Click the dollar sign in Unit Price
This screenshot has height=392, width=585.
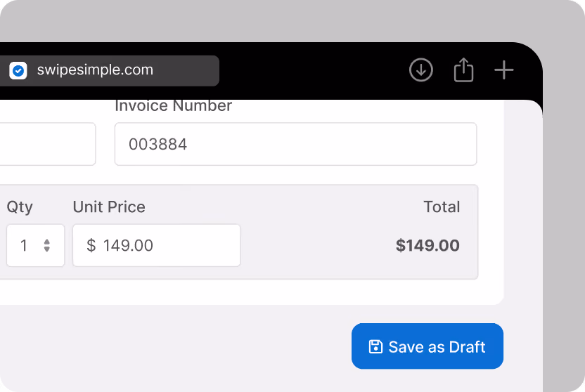91,245
